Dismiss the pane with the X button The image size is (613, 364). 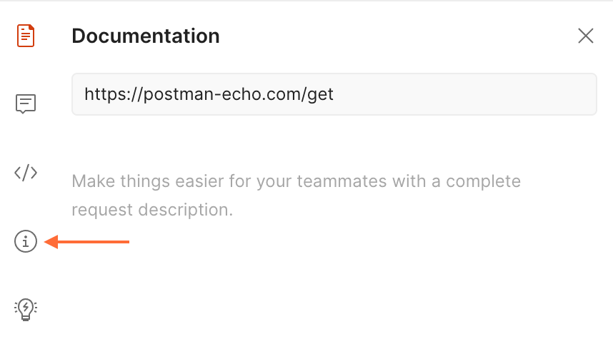(x=586, y=36)
